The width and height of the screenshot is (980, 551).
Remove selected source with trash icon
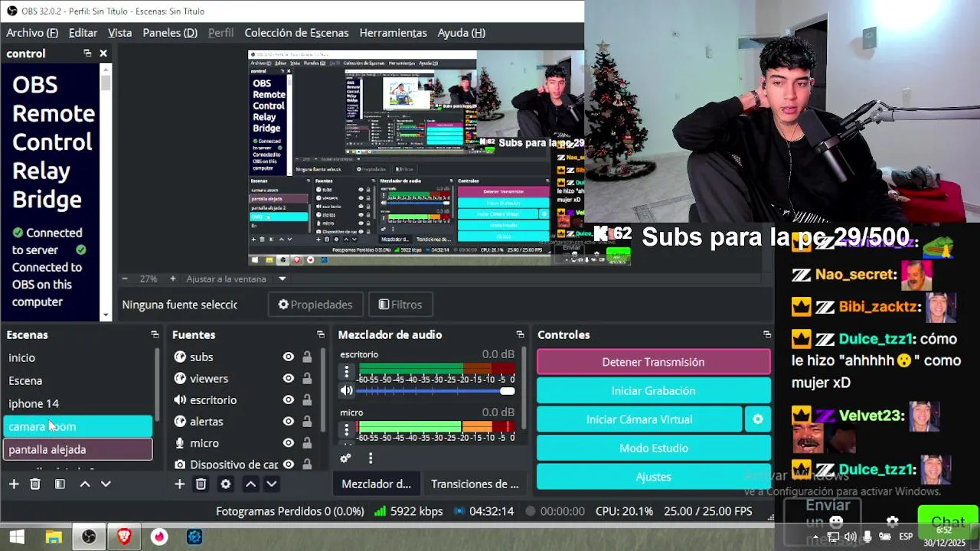201,484
